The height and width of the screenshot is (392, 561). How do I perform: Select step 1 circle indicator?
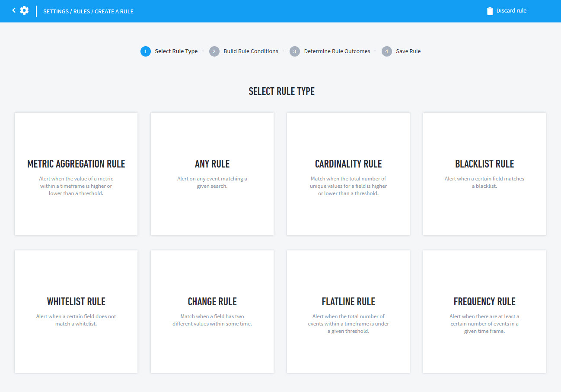click(x=145, y=51)
